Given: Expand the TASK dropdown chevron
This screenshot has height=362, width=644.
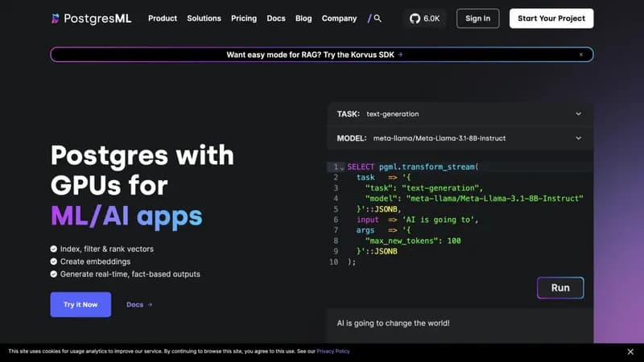Looking at the screenshot, I should tap(578, 113).
